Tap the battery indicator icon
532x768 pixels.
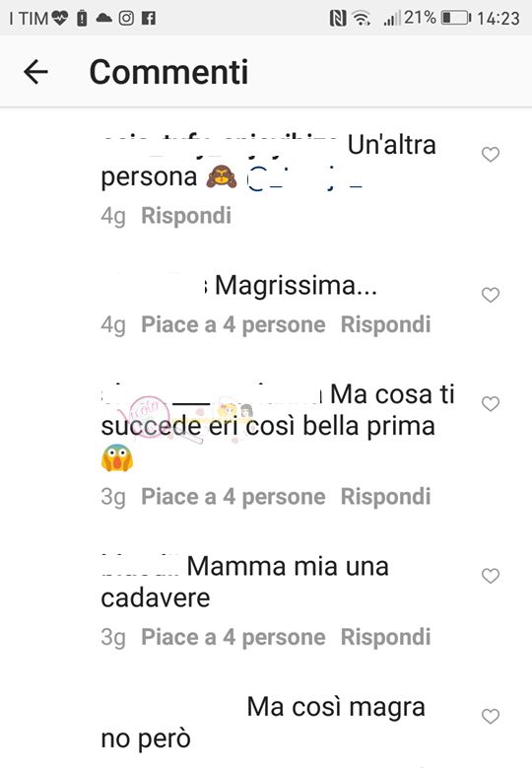point(456,18)
